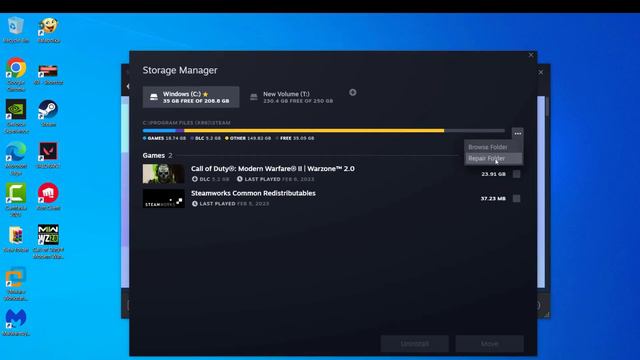Switch to the Windows (C:) drive tab
The image size is (640, 360).
191,97
